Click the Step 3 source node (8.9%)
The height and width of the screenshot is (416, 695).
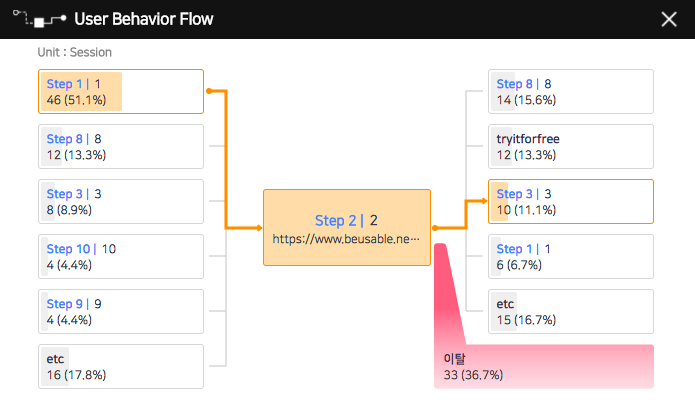point(121,201)
